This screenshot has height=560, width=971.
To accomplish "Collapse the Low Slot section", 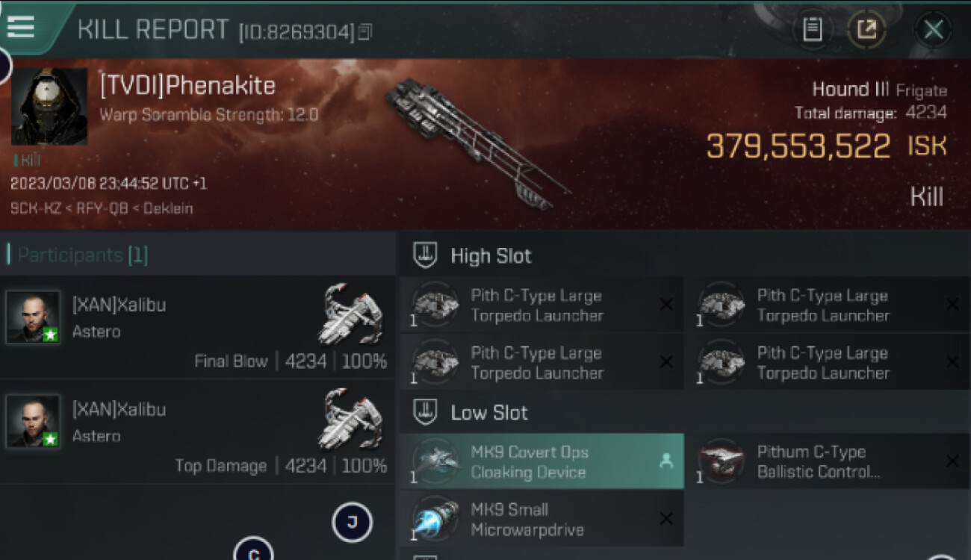I will 425,412.
